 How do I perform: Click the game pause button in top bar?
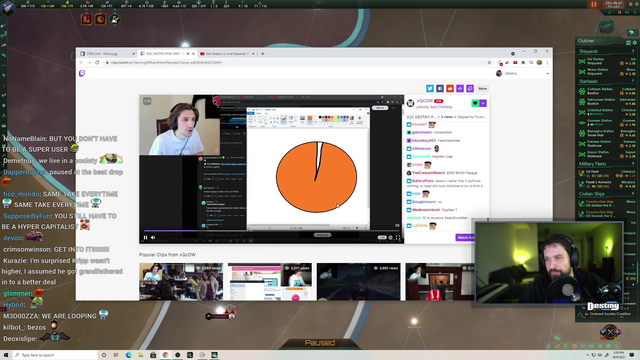coord(594,4)
